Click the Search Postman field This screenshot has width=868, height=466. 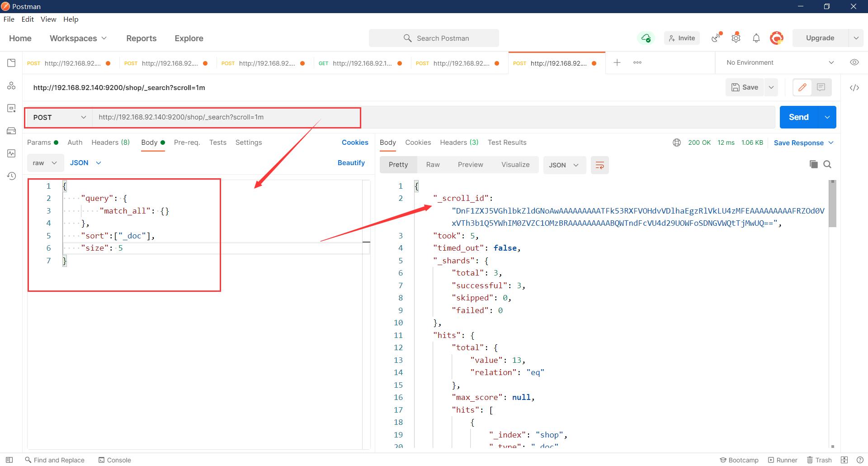[434, 38]
